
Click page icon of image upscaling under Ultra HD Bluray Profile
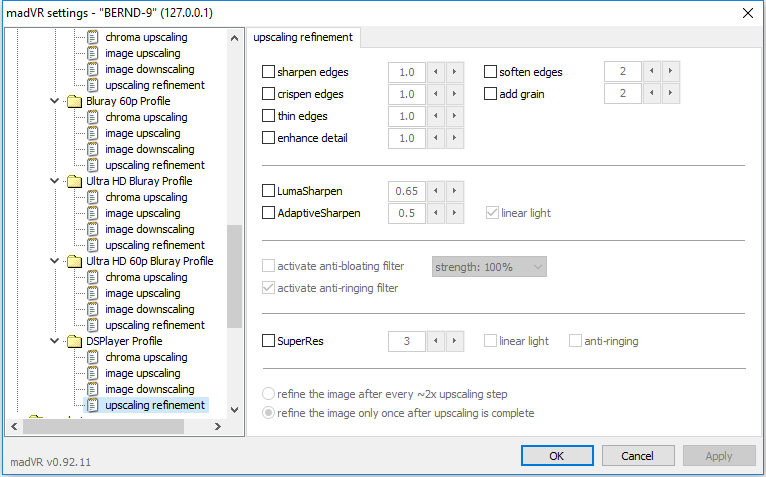92,214
